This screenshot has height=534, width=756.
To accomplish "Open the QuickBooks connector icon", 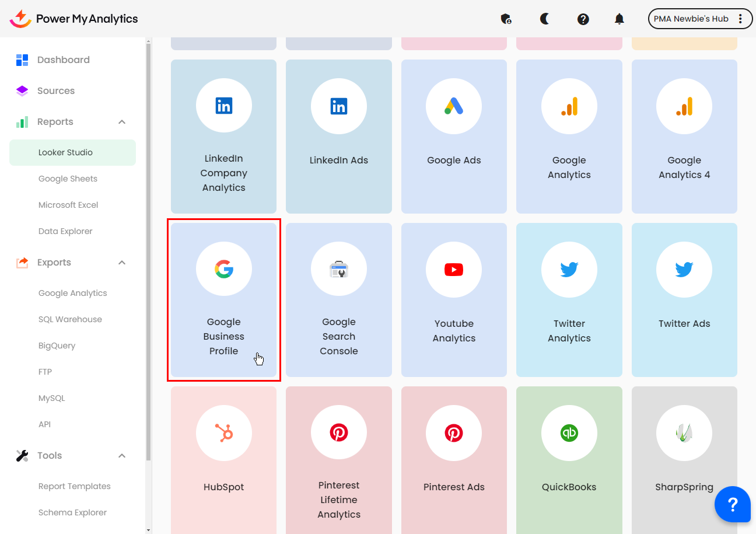I will [569, 433].
